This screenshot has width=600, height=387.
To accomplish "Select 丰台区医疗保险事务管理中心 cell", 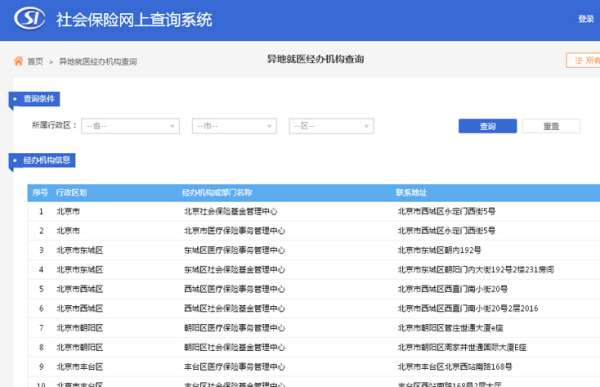I will tap(234, 367).
